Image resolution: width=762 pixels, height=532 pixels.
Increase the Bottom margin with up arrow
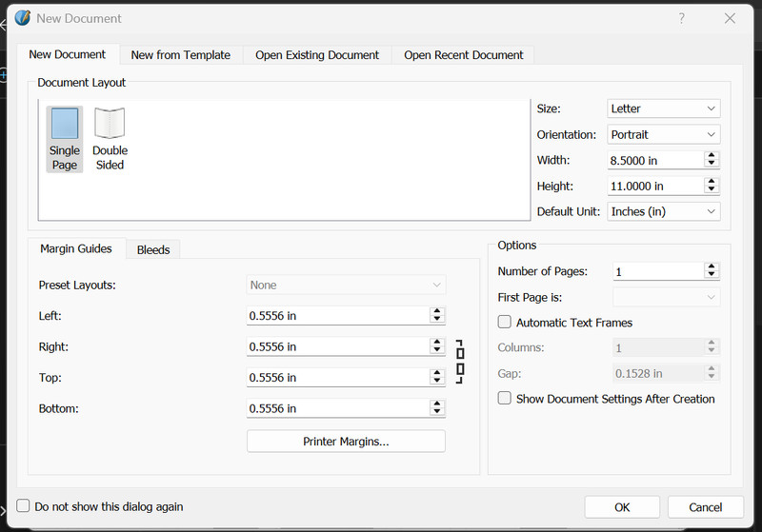tap(437, 404)
